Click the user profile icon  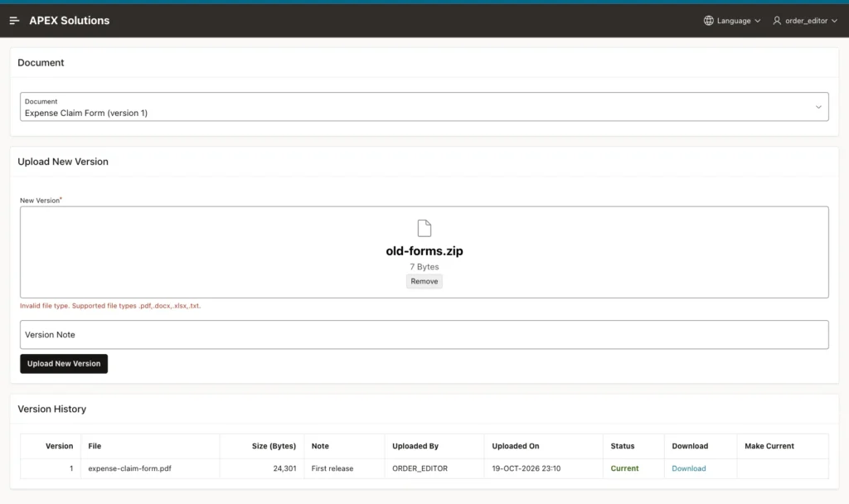pyautogui.click(x=777, y=21)
